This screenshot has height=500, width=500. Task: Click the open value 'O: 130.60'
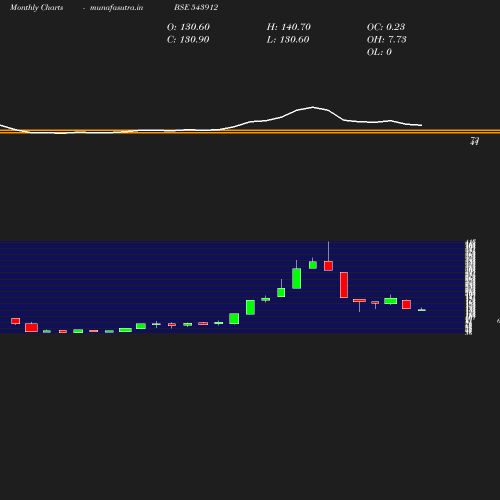(x=188, y=27)
